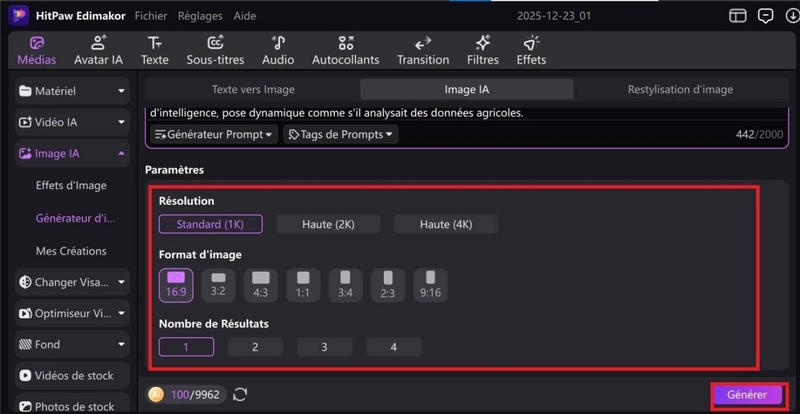Open the Sous-titres panel
800x414 pixels.
[215, 50]
